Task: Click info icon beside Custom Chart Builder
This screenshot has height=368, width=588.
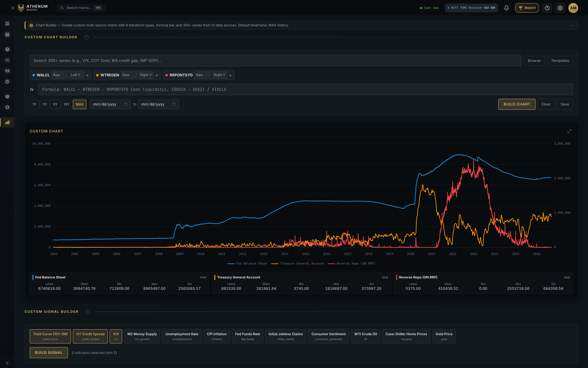Action: 86,37
